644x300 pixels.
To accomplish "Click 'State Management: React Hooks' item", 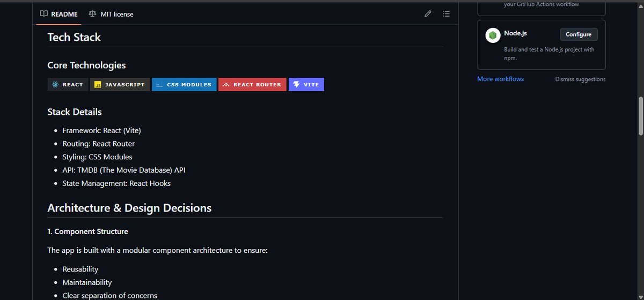I will point(116,184).
